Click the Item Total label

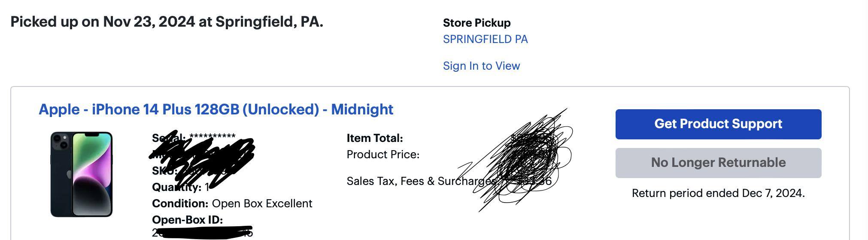pyautogui.click(x=374, y=138)
